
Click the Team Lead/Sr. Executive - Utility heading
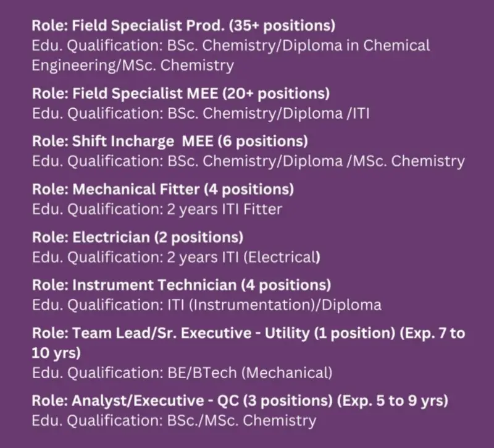(249, 343)
